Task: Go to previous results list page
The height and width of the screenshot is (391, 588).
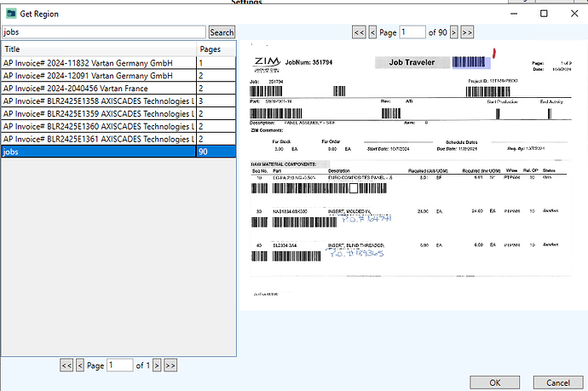Action: tap(80, 365)
